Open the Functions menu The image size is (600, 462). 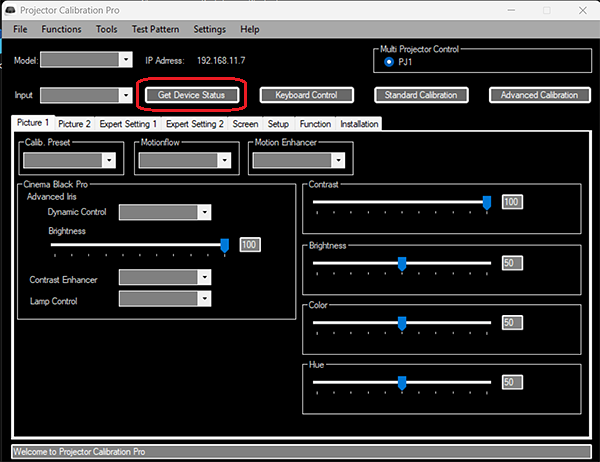tap(62, 30)
